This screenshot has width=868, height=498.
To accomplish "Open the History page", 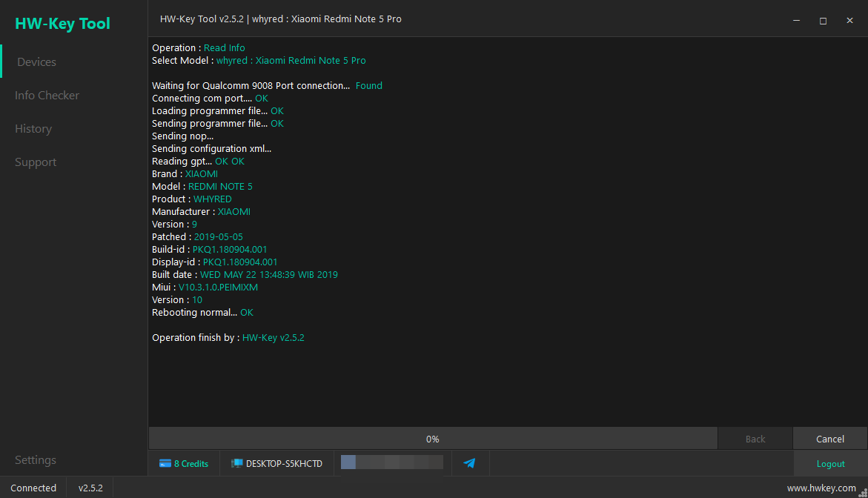I will click(33, 128).
